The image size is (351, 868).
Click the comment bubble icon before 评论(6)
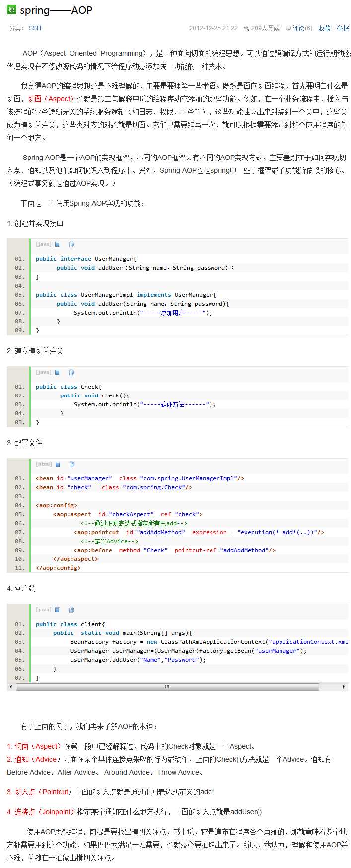pos(288,29)
